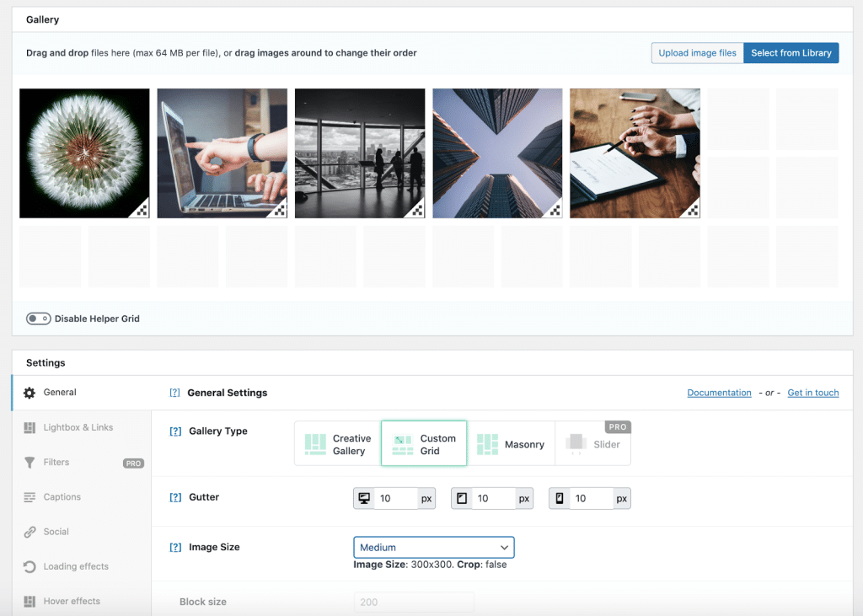Click Upload image files button
Screen dimensions: 863x616
697,53
